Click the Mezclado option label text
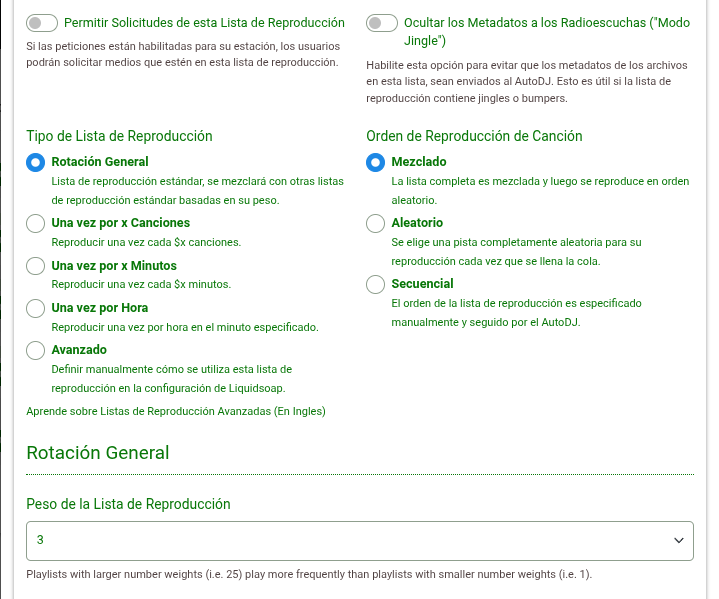The width and height of the screenshot is (719, 599). click(x=419, y=162)
